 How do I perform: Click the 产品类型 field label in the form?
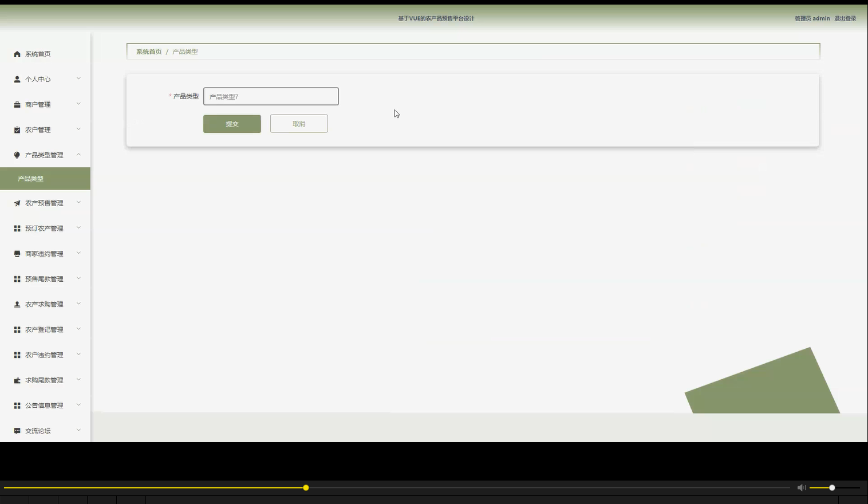click(x=186, y=96)
